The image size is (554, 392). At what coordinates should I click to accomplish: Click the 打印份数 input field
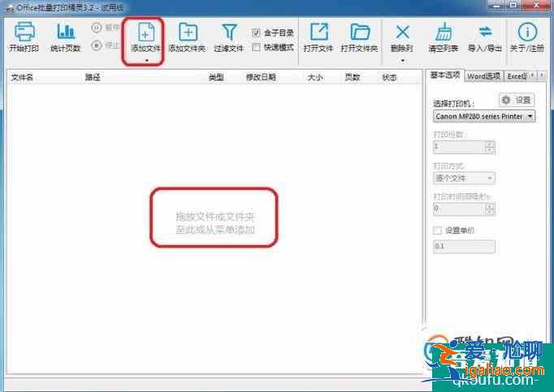pos(459,147)
